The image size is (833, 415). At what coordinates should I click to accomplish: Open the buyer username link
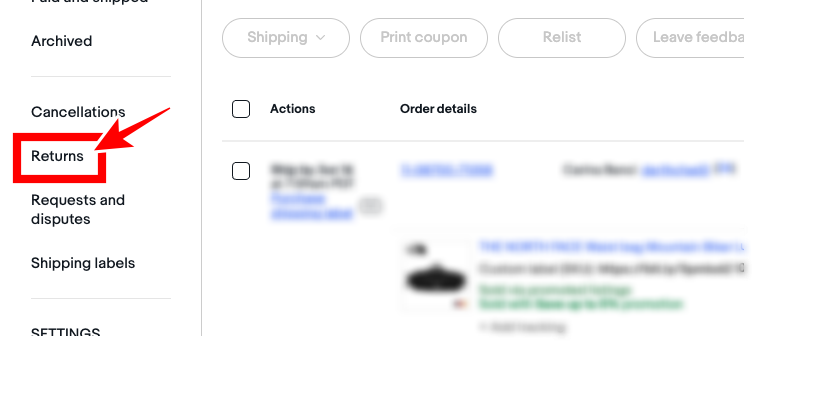click(x=675, y=170)
